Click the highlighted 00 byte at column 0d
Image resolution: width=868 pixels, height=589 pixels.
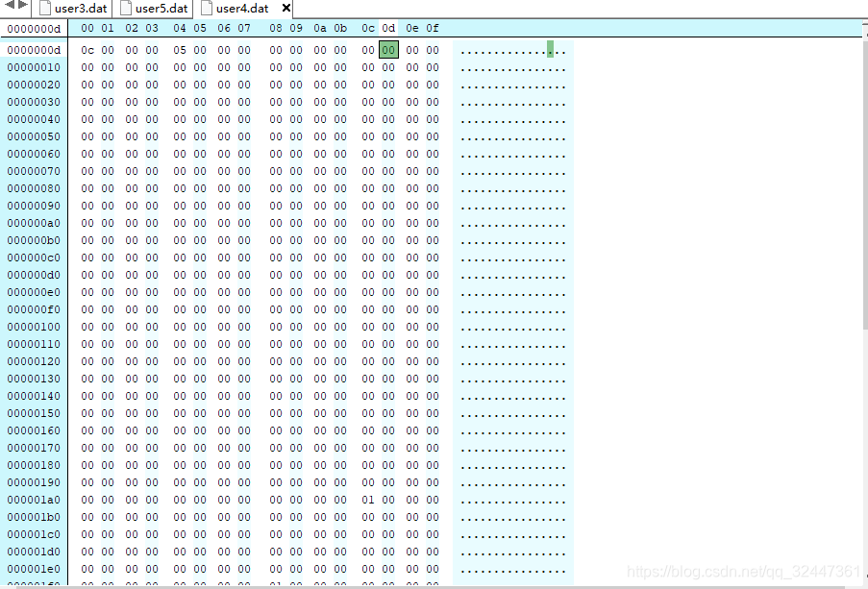pos(388,50)
